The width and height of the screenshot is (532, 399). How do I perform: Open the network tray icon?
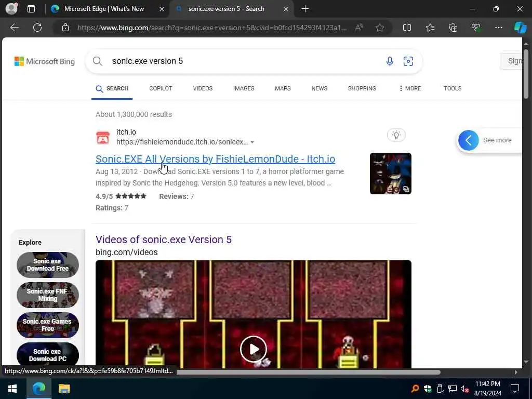[452, 389]
